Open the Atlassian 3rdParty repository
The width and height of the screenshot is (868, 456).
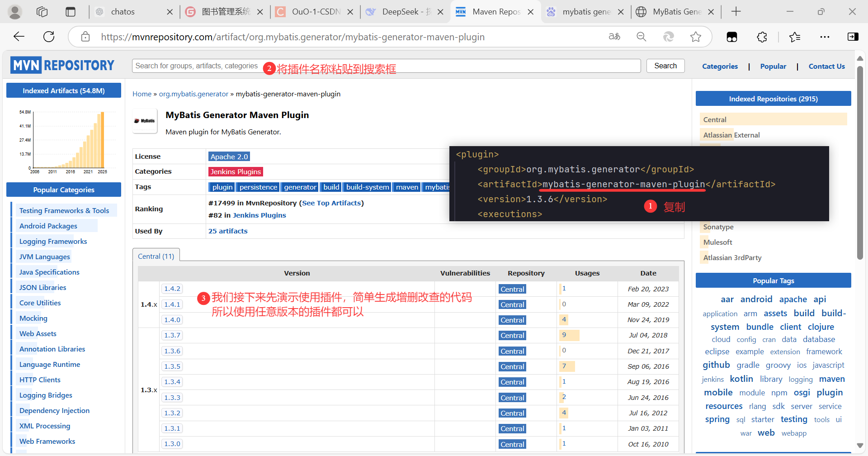click(x=732, y=257)
